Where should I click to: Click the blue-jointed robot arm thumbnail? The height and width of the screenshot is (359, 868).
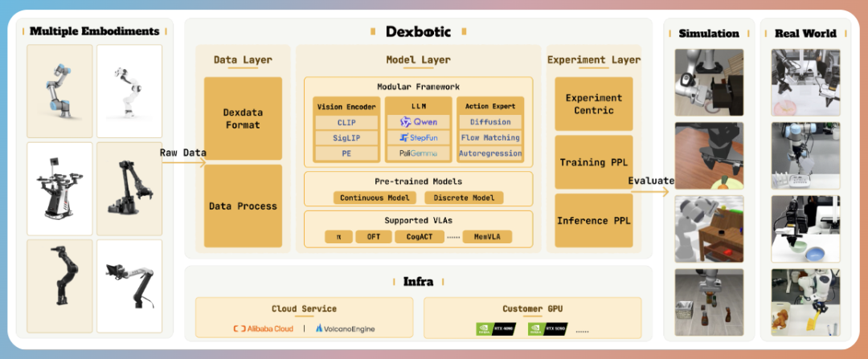click(59, 91)
